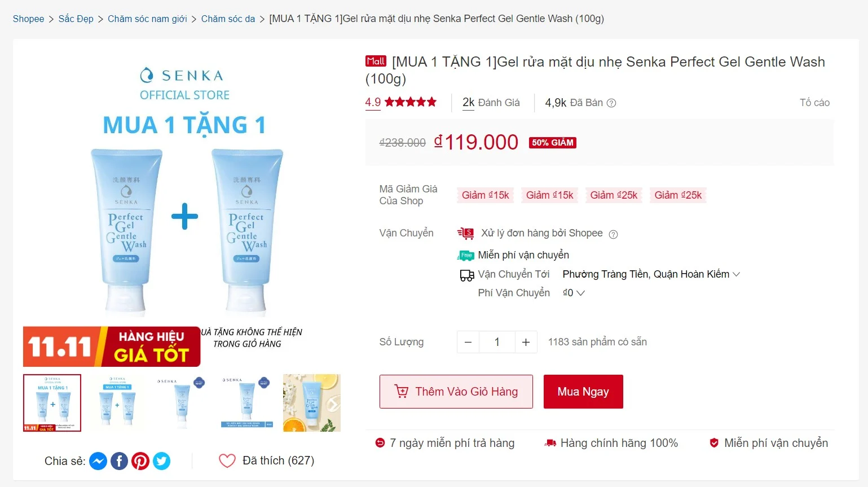This screenshot has width=868, height=487.
Task: Increase quantity with plus button
Action: 526,342
